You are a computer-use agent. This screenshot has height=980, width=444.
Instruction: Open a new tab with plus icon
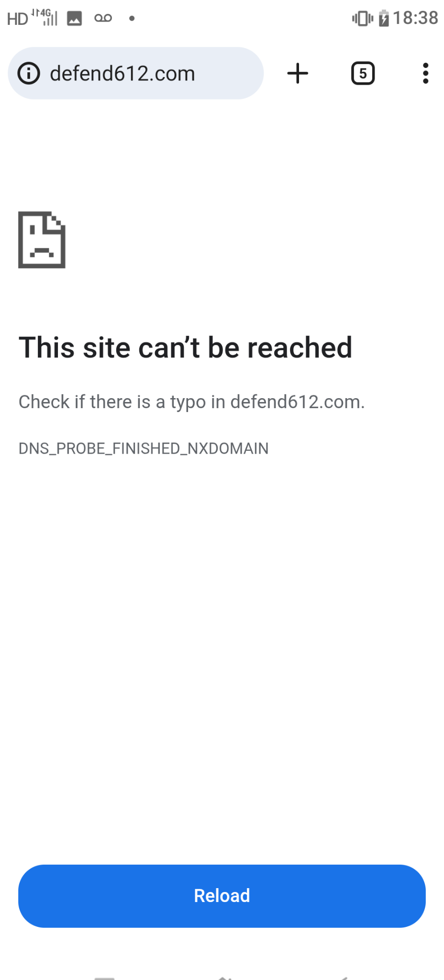(x=298, y=73)
